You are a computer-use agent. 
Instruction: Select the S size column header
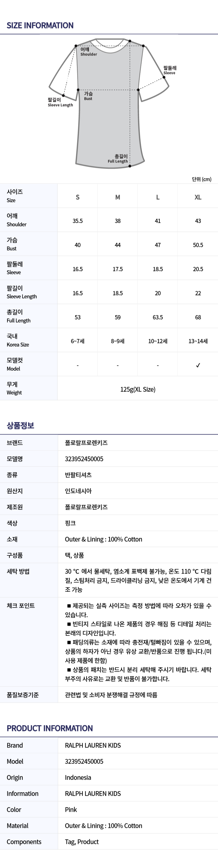tap(77, 197)
